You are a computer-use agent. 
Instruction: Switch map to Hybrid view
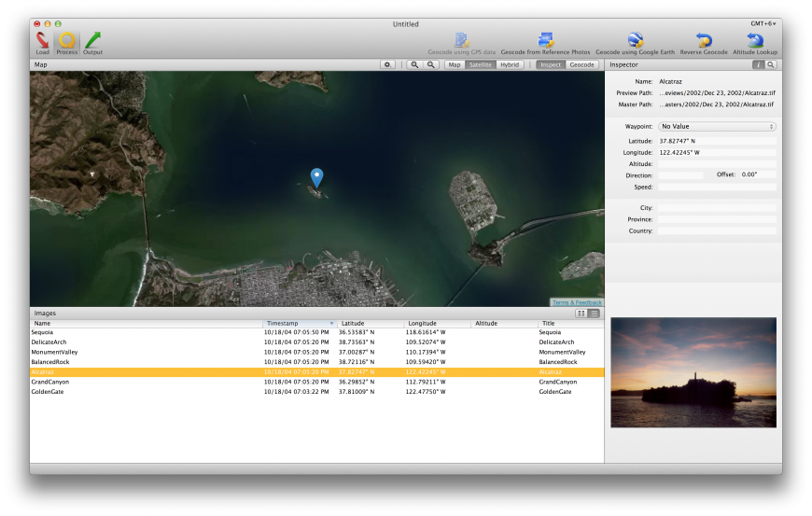510,65
